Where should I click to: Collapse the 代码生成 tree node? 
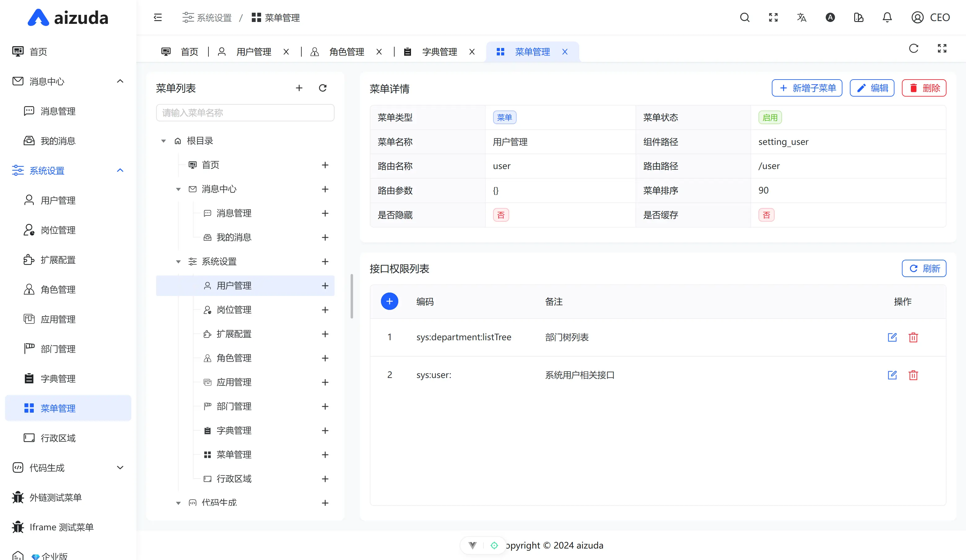(178, 503)
